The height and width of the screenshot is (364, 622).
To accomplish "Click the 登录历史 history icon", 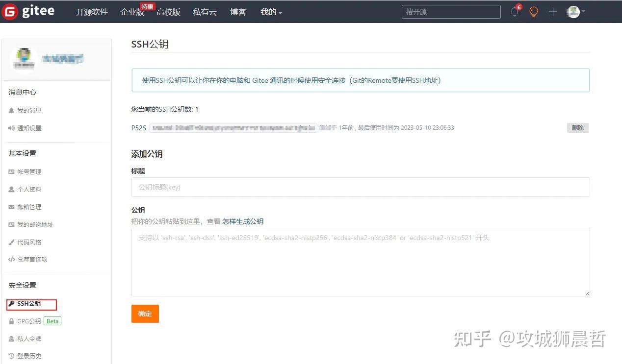I will (12, 356).
